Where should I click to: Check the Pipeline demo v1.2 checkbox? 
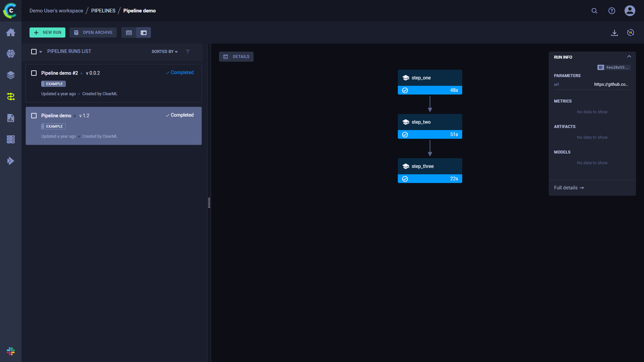click(x=34, y=116)
